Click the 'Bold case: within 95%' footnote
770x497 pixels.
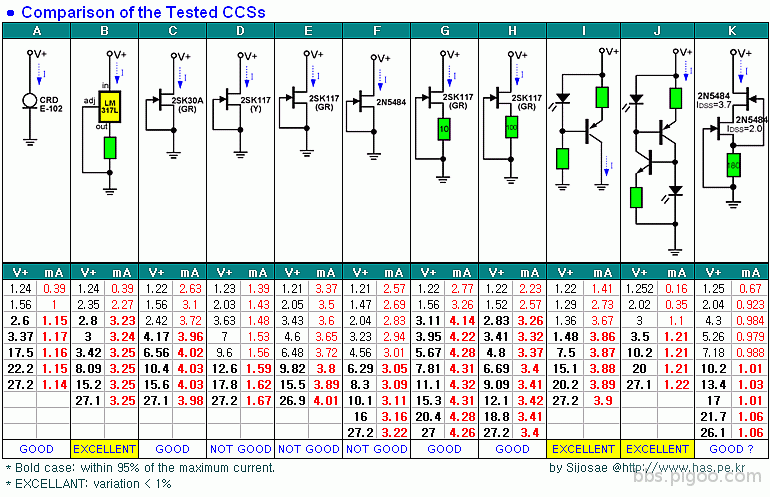point(140,468)
